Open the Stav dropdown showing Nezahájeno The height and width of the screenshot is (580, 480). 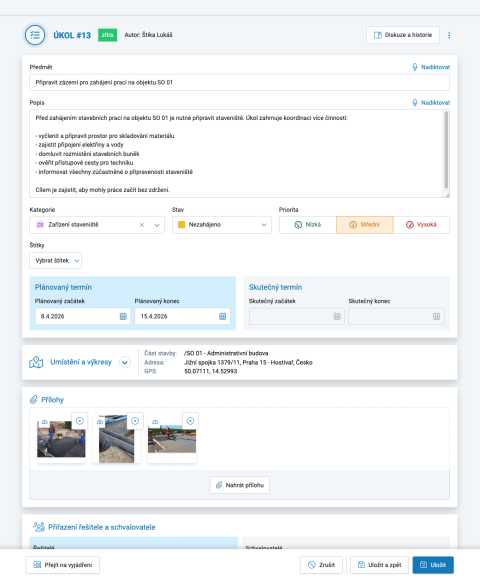pos(222,225)
